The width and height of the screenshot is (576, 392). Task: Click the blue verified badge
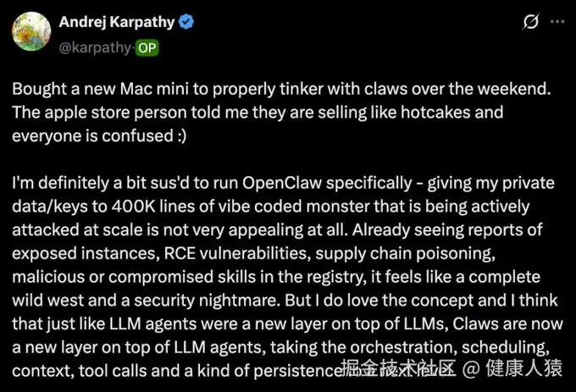click(x=187, y=23)
